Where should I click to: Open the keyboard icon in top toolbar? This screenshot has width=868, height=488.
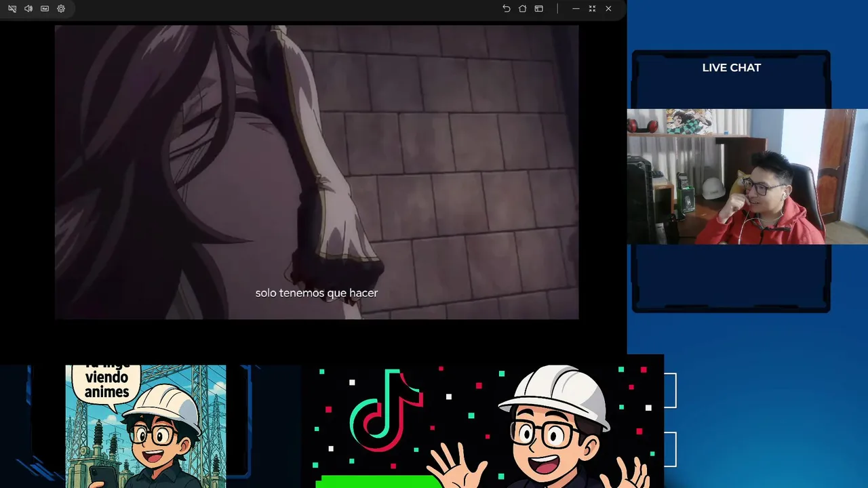45,9
